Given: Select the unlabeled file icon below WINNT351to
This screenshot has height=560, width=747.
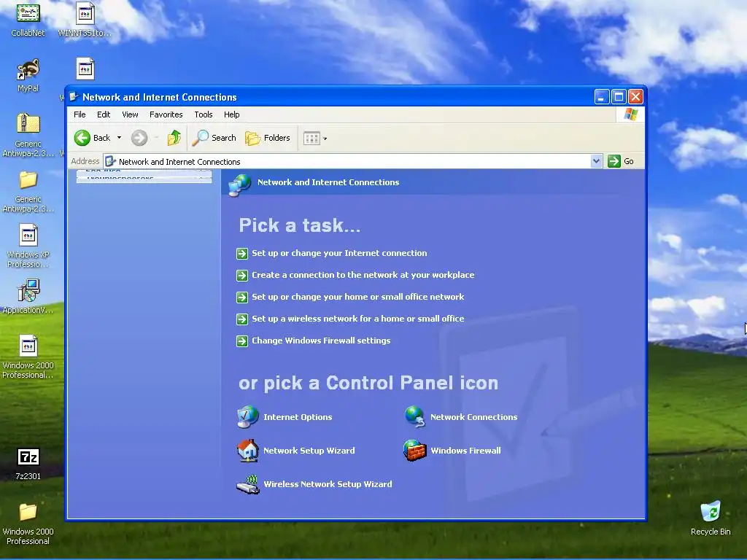Looking at the screenshot, I should 85,69.
